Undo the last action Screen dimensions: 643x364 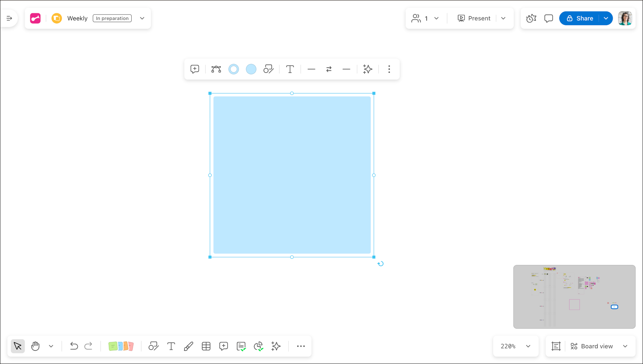pyautogui.click(x=74, y=346)
